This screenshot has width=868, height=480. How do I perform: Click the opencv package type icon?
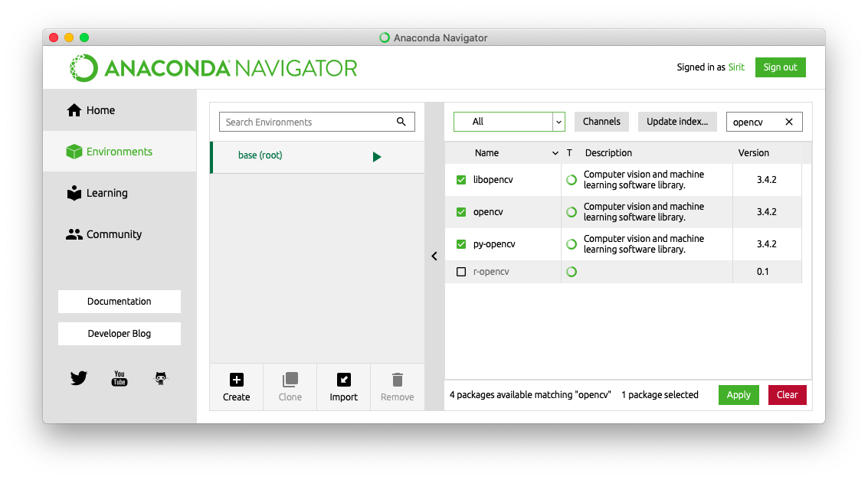pyautogui.click(x=572, y=212)
